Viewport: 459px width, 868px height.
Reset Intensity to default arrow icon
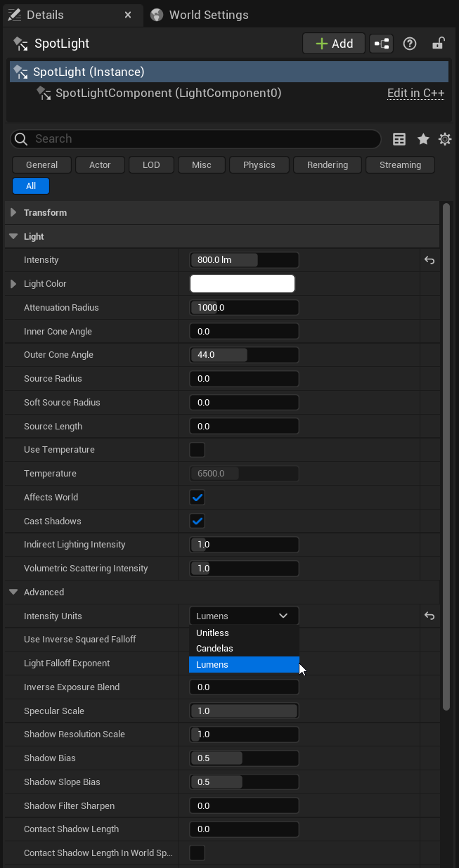429,260
